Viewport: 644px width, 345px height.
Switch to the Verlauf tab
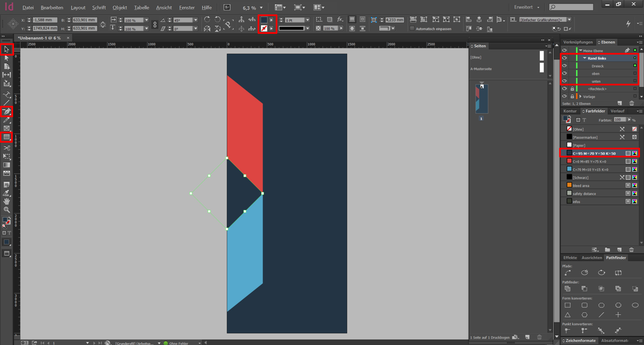point(617,111)
